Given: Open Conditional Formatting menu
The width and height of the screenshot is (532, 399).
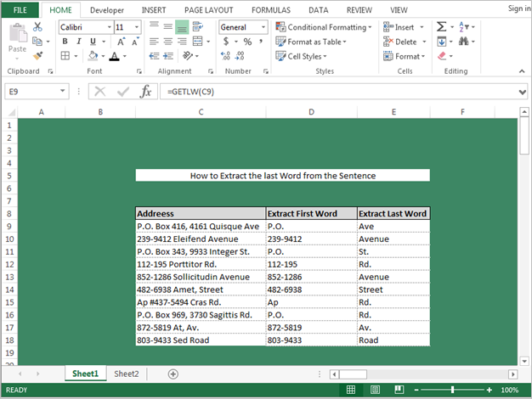Looking at the screenshot, I should tap(324, 27).
